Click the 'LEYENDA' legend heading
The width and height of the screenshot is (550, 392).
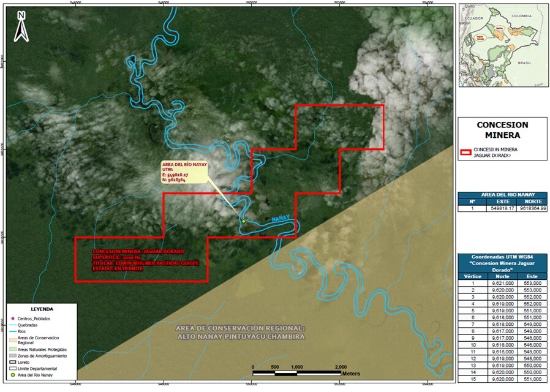42,309
